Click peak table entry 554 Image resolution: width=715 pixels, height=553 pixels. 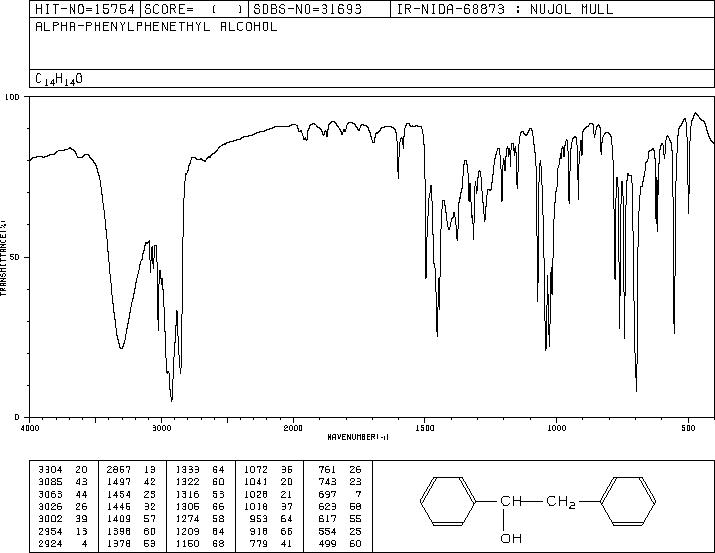click(327, 532)
